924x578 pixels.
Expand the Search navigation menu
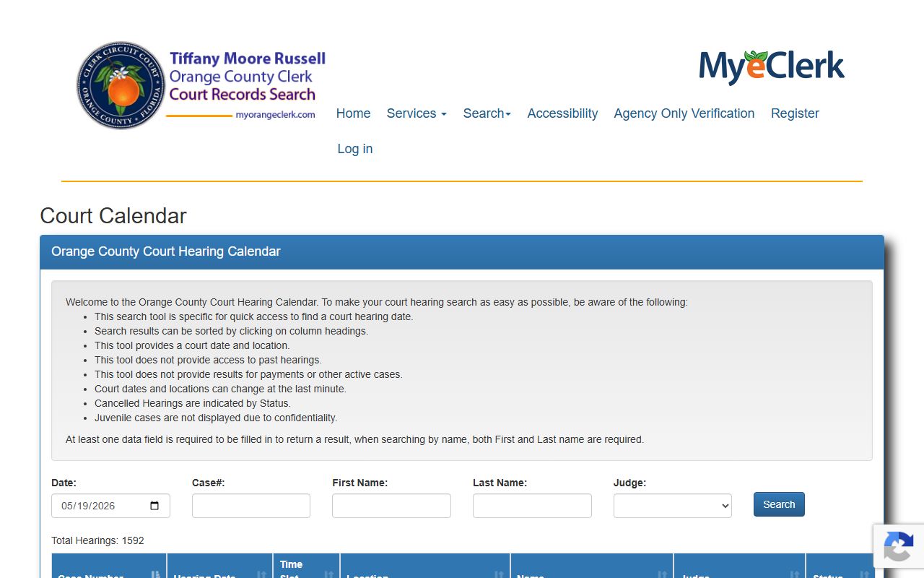click(x=487, y=113)
